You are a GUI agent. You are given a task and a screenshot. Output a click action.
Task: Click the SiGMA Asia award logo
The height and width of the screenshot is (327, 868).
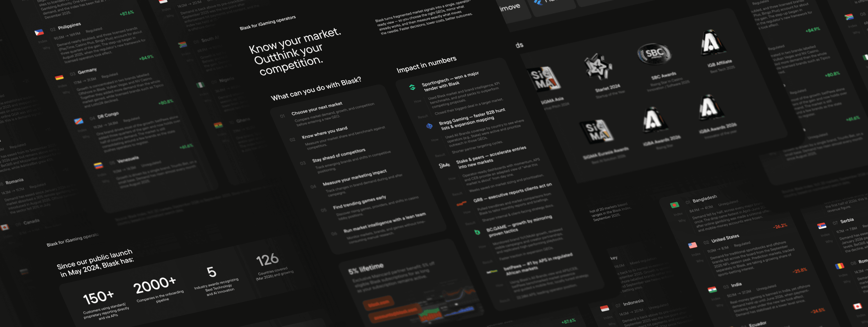coord(544,80)
